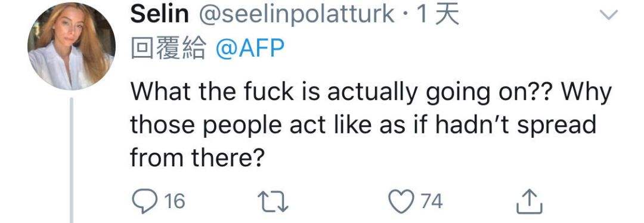
Task: Click 'Why those people act like' sentence
Action: tap(371, 109)
